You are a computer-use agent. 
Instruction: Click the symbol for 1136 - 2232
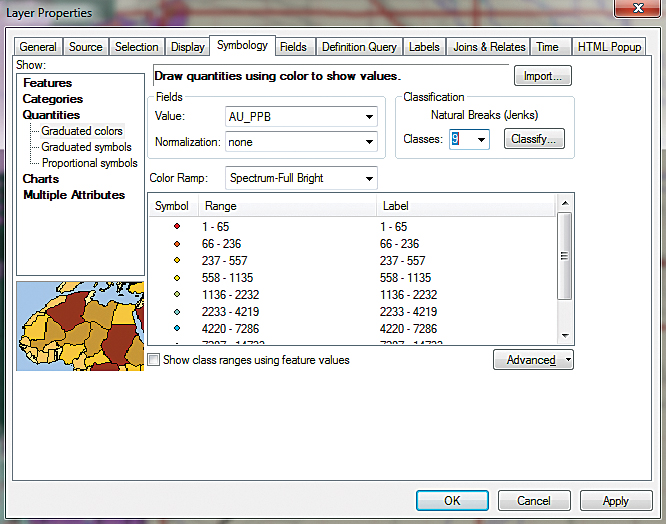[177, 294]
